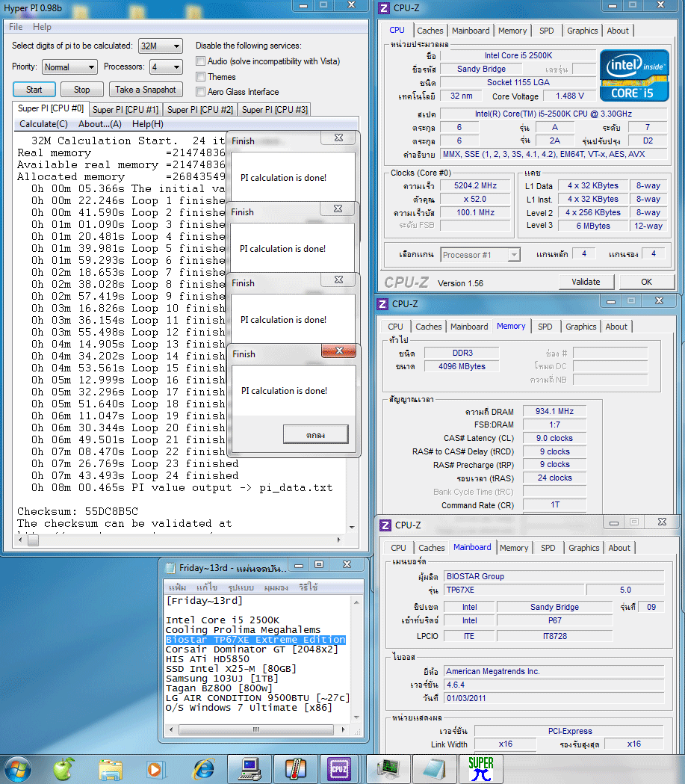Open the task manager graph taskbar icon
This screenshot has width=685, height=784.
pyautogui.click(x=388, y=769)
